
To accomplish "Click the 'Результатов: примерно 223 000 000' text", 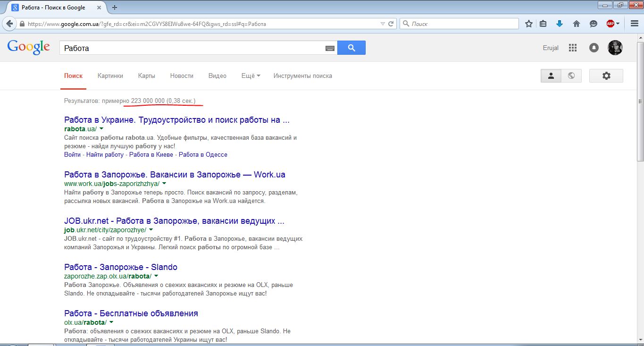I will 114,101.
